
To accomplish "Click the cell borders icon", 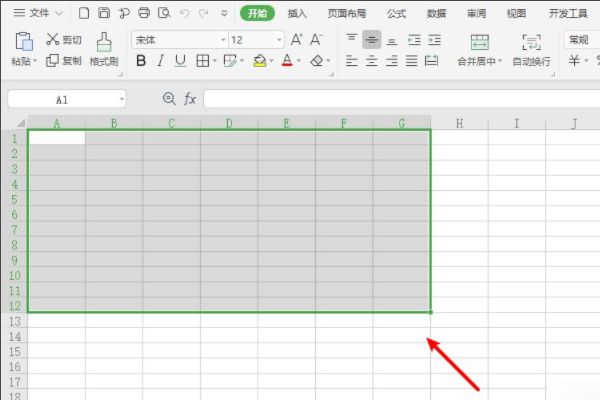I will point(202,60).
